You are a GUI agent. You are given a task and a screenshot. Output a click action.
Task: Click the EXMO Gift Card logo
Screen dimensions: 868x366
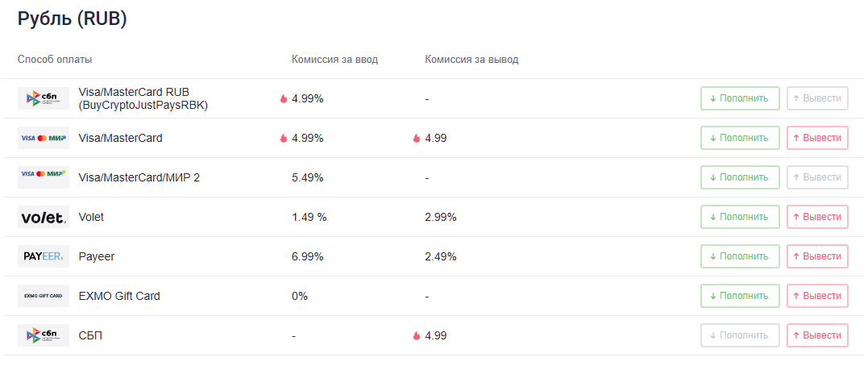coord(44,296)
